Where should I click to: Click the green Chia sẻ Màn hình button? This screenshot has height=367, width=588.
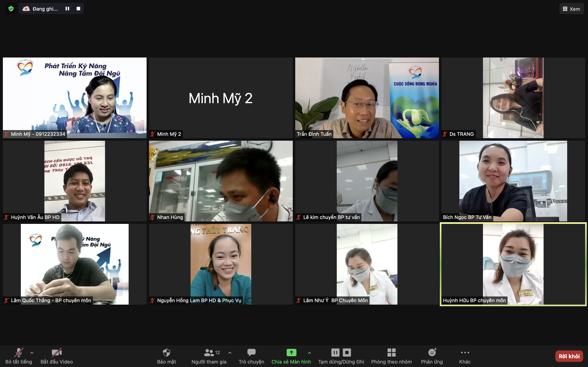click(291, 353)
